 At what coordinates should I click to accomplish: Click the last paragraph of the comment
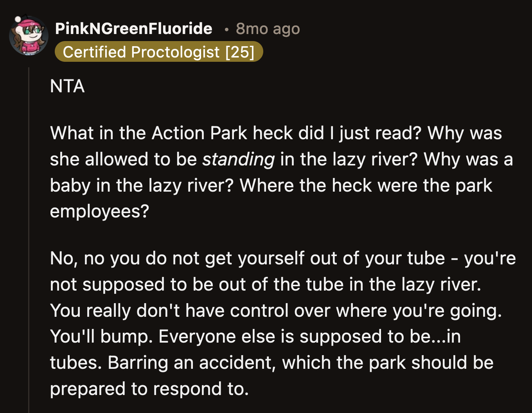click(x=274, y=323)
